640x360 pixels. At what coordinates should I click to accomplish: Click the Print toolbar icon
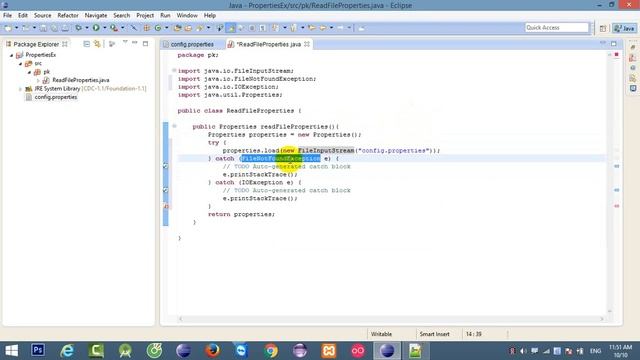point(65,28)
